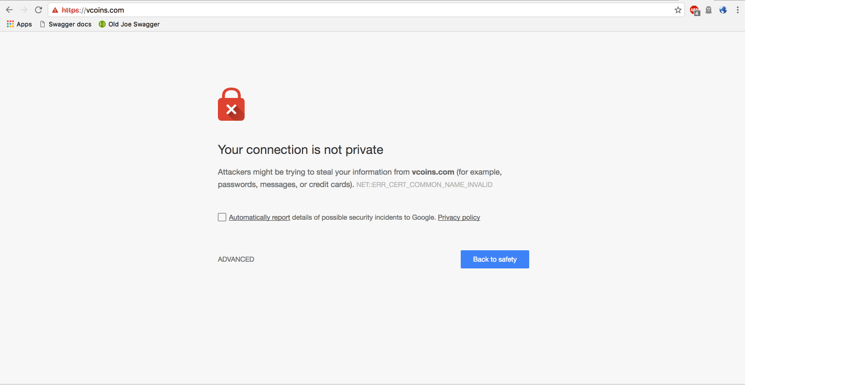
Task: Reload the vcoins.com page
Action: [38, 10]
